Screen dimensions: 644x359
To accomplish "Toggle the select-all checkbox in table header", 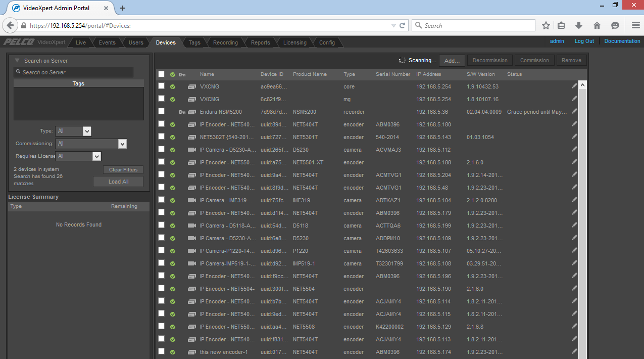I will click(x=162, y=74).
